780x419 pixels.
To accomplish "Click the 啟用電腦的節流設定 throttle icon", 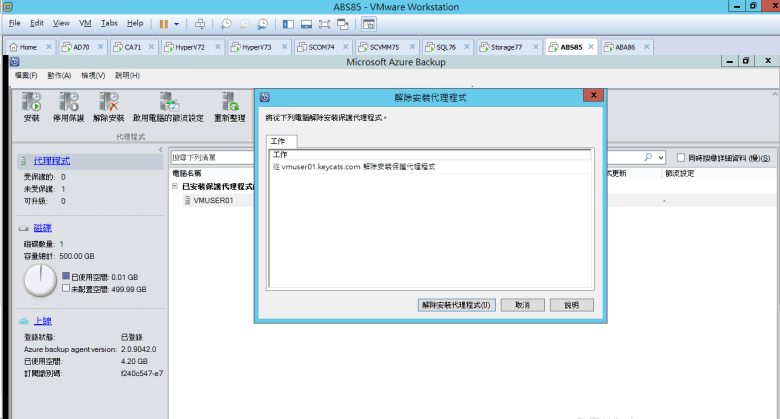I will tap(168, 101).
